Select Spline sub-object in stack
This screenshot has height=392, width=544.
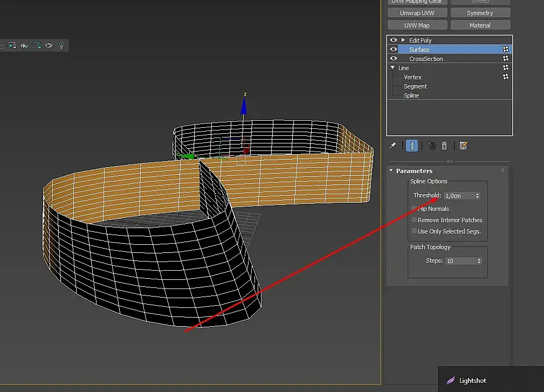(x=411, y=95)
